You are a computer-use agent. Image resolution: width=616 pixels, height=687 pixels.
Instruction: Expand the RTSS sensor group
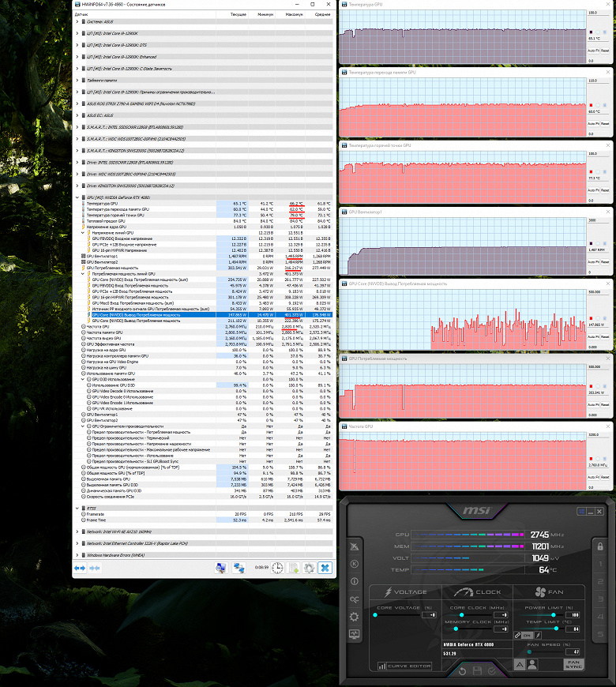tap(77, 509)
